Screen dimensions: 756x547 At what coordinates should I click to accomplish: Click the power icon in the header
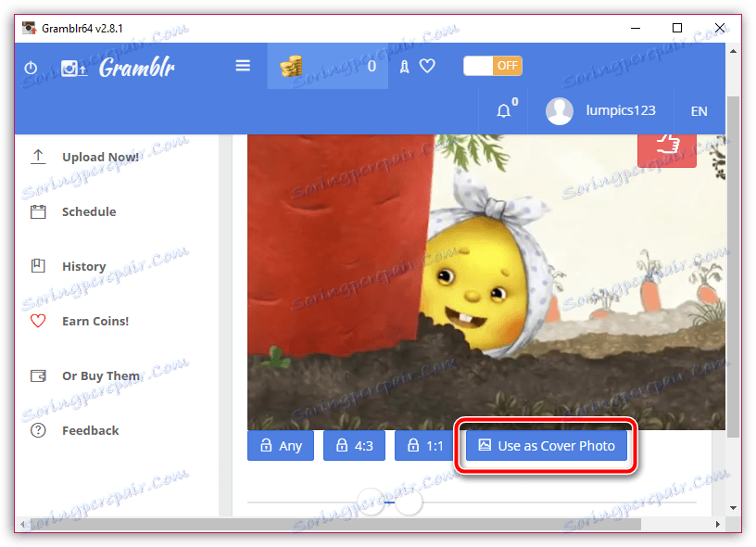[31, 68]
